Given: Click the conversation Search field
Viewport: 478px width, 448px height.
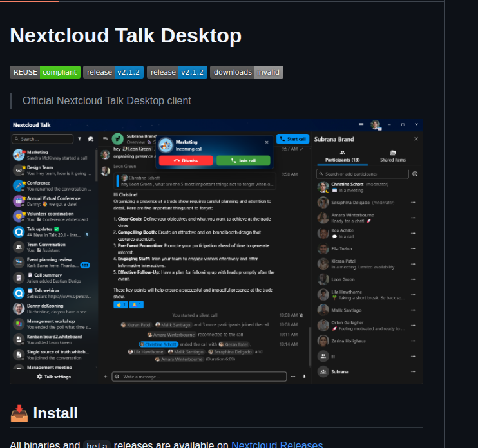Looking at the screenshot, I should [x=43, y=139].
